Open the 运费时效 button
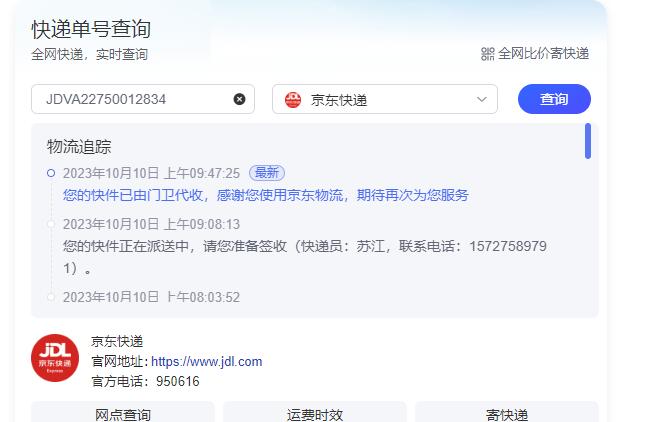645x422 pixels. (x=315, y=413)
